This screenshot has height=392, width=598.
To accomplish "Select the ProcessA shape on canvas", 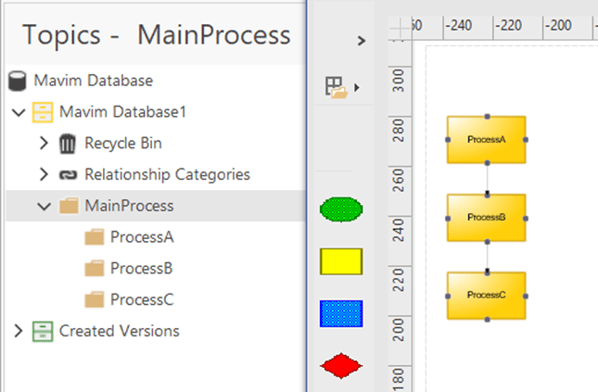I will coord(486,140).
